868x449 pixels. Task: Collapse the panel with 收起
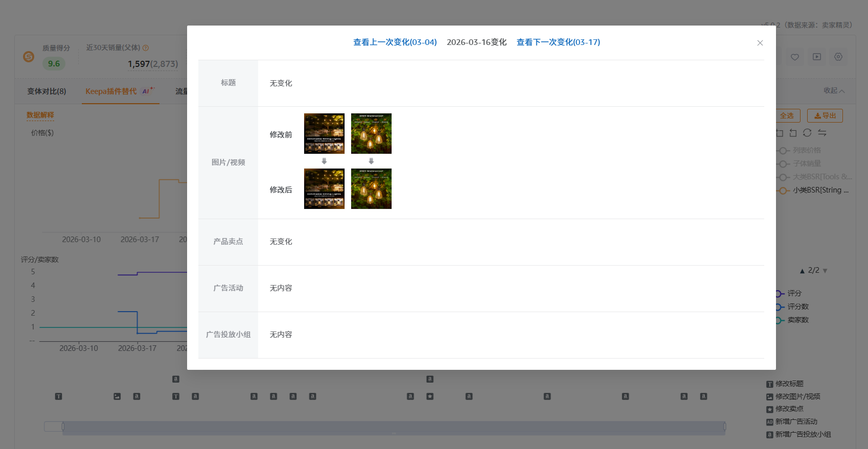834,90
